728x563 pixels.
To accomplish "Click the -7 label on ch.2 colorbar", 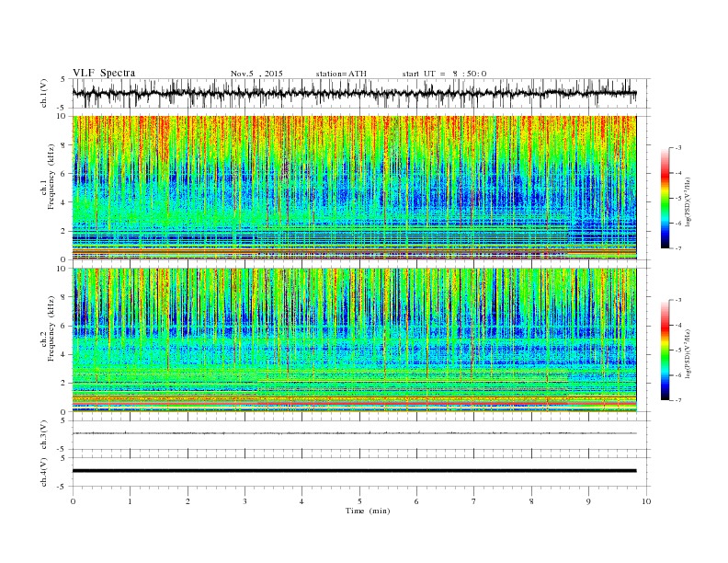I will 677,400.
